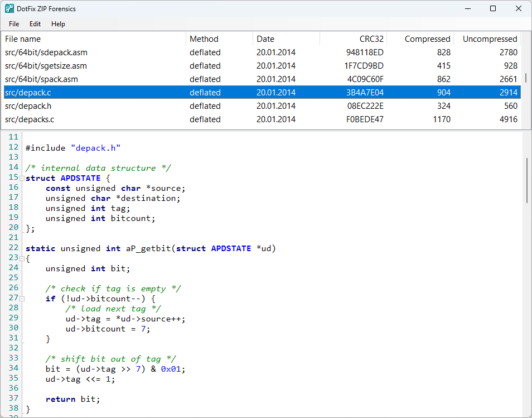Click uncompressed size 4916
This screenshot has width=532, height=418.
[508, 119]
